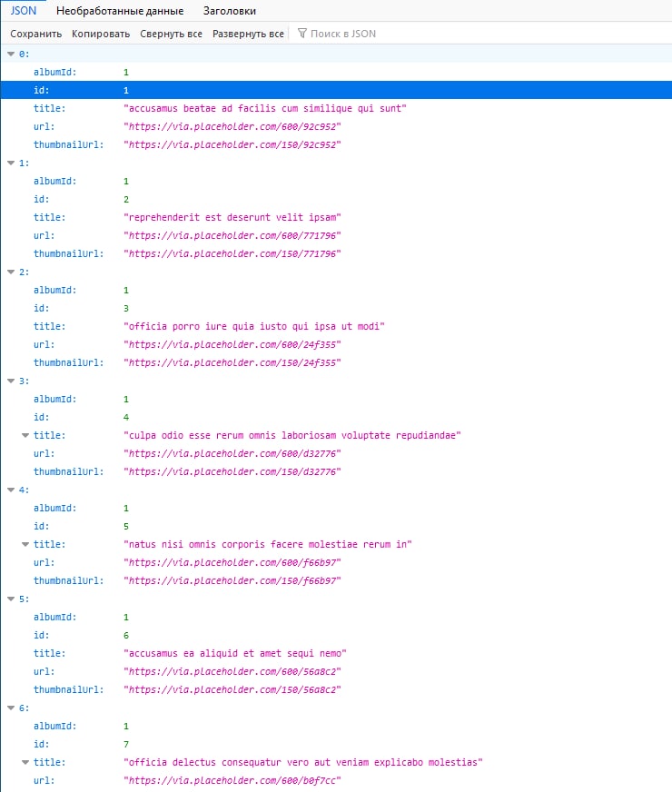This screenshot has height=792, width=672.
Task: Open the Необработанные данные tab
Action: click(x=120, y=11)
